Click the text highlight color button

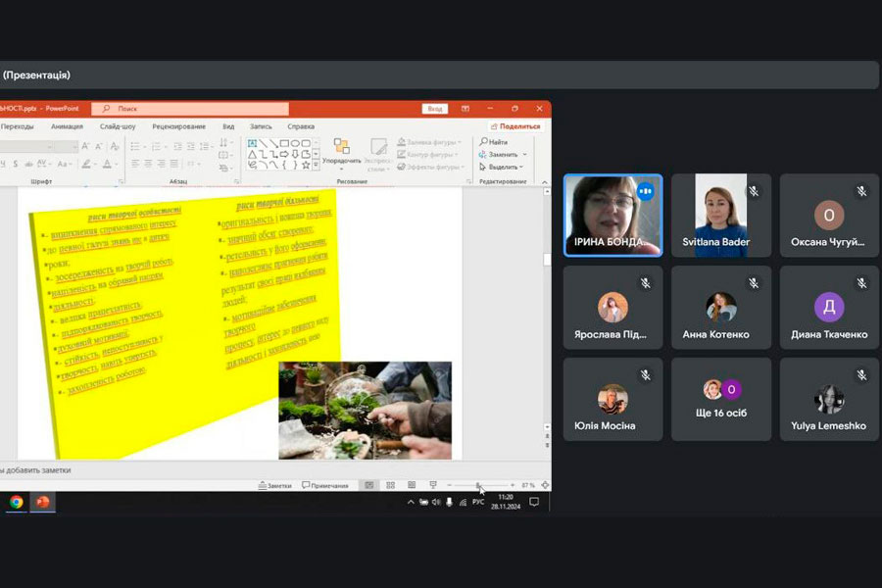click(86, 165)
